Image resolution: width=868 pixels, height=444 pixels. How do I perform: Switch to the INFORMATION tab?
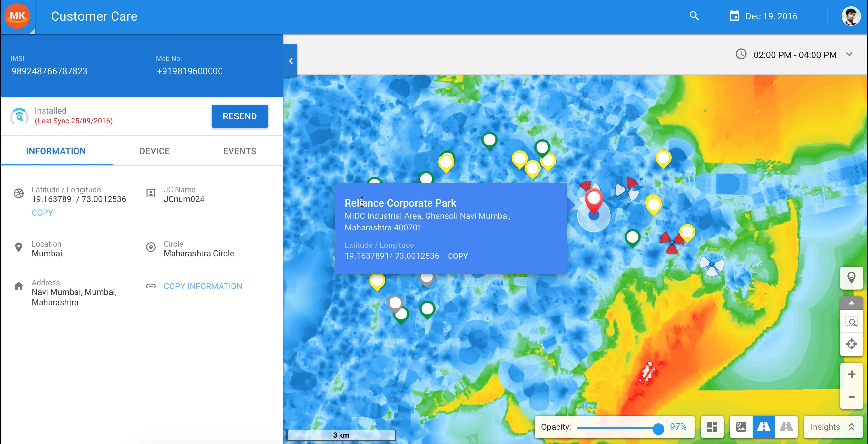[56, 151]
